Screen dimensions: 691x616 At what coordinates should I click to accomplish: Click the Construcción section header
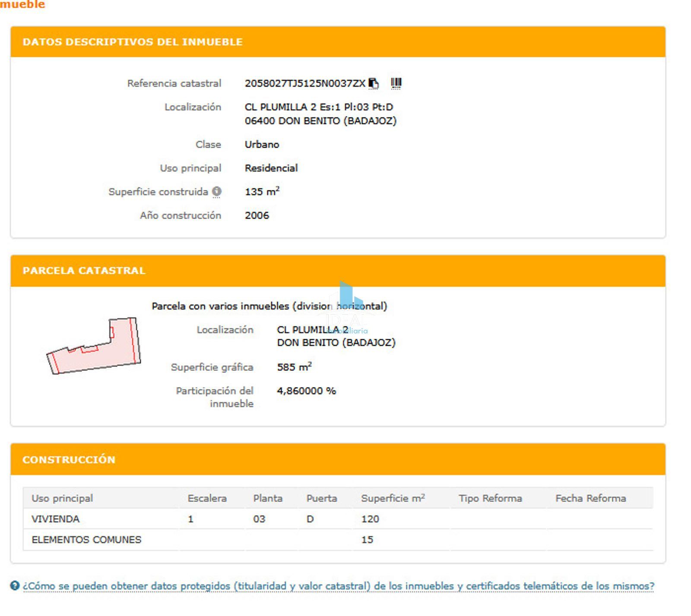click(x=69, y=460)
